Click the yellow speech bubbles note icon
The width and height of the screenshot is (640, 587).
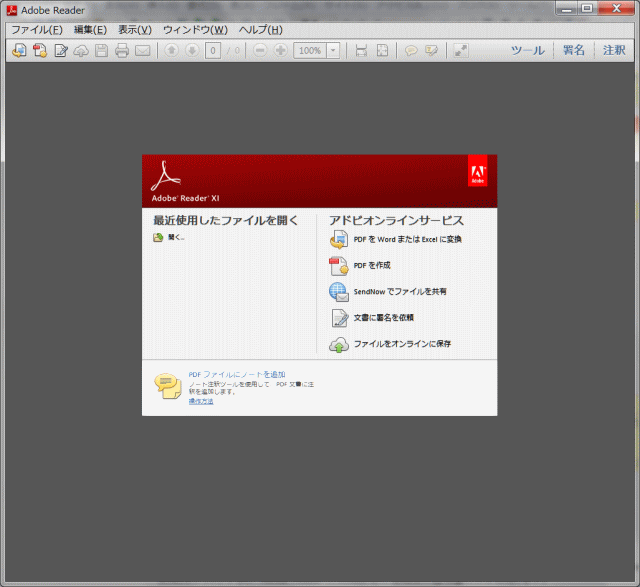(x=168, y=386)
